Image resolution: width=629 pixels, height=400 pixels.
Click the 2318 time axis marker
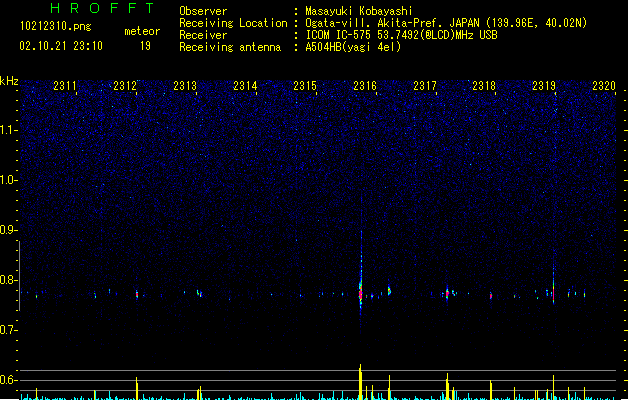484,86
